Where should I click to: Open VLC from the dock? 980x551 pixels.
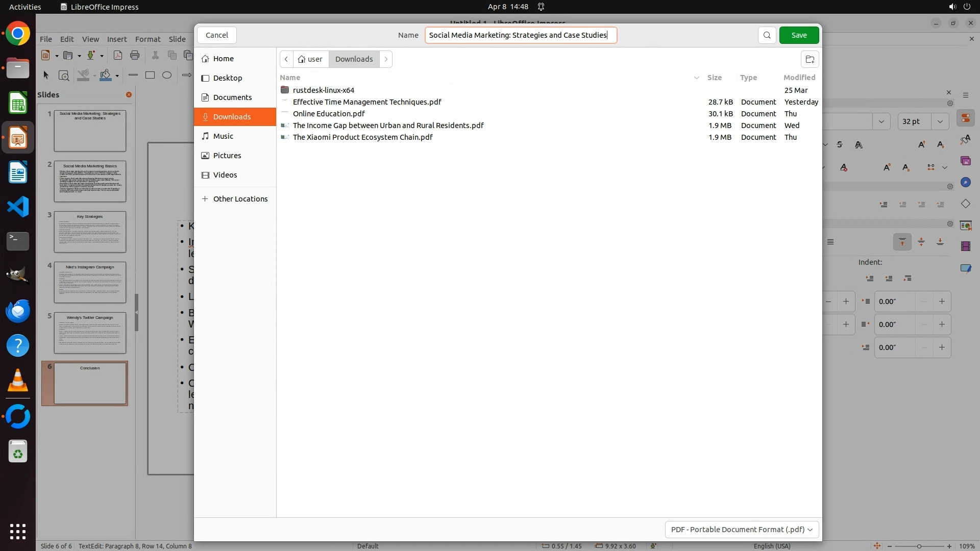coord(18,381)
